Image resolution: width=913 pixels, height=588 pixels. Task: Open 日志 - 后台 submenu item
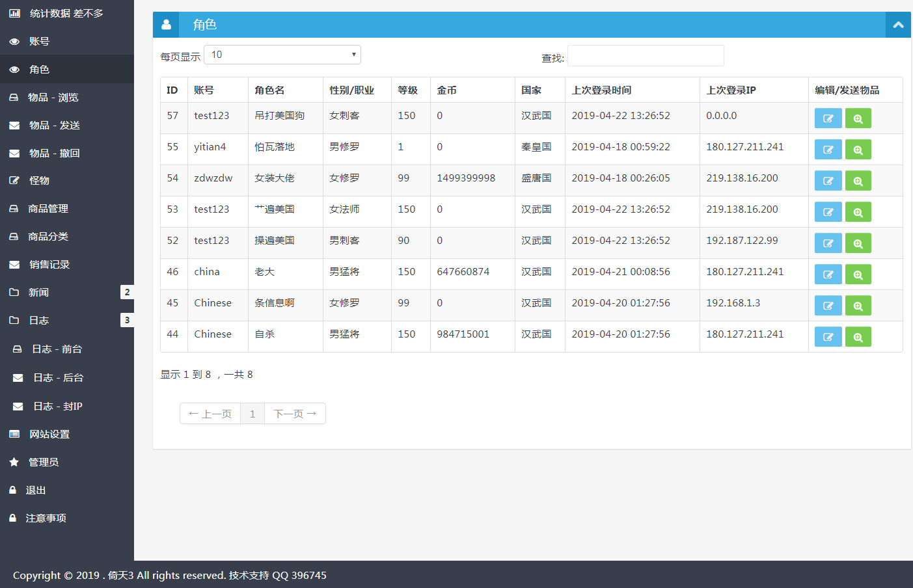pos(66,378)
